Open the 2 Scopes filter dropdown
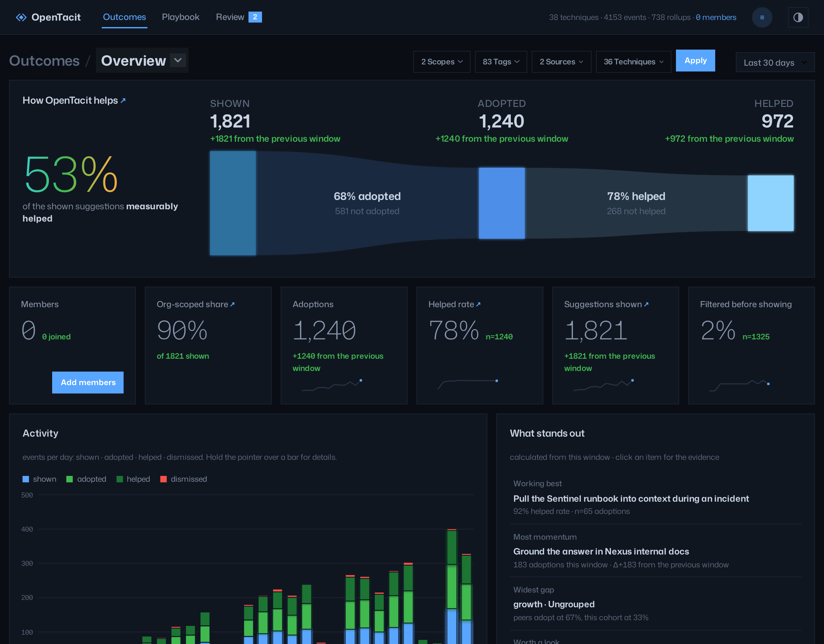This screenshot has width=824, height=644. pyautogui.click(x=442, y=62)
